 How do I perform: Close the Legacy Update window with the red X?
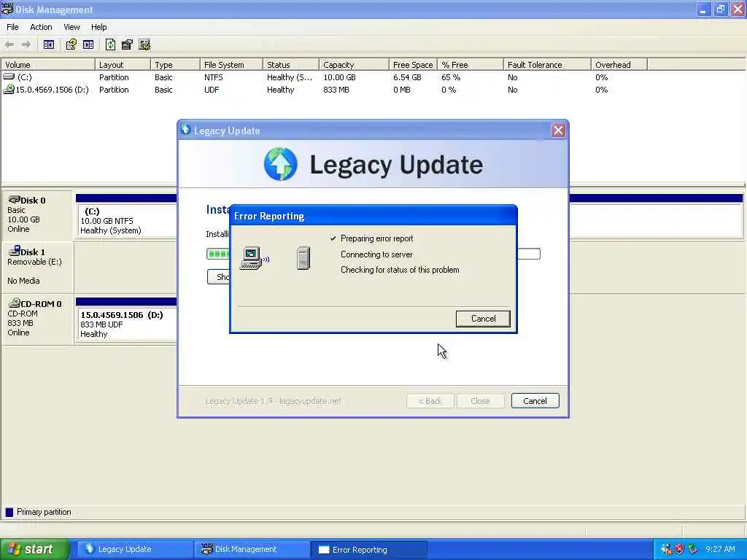[x=558, y=130]
